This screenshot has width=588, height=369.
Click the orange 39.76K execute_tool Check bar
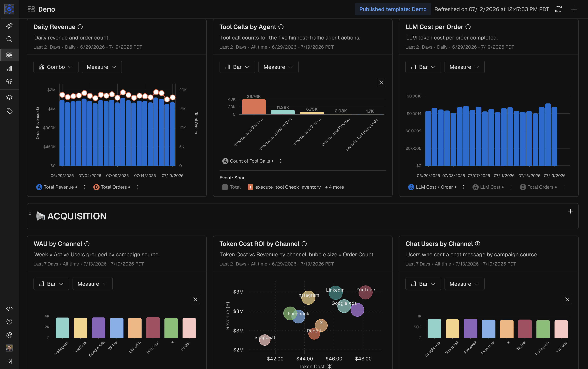pyautogui.click(x=254, y=107)
